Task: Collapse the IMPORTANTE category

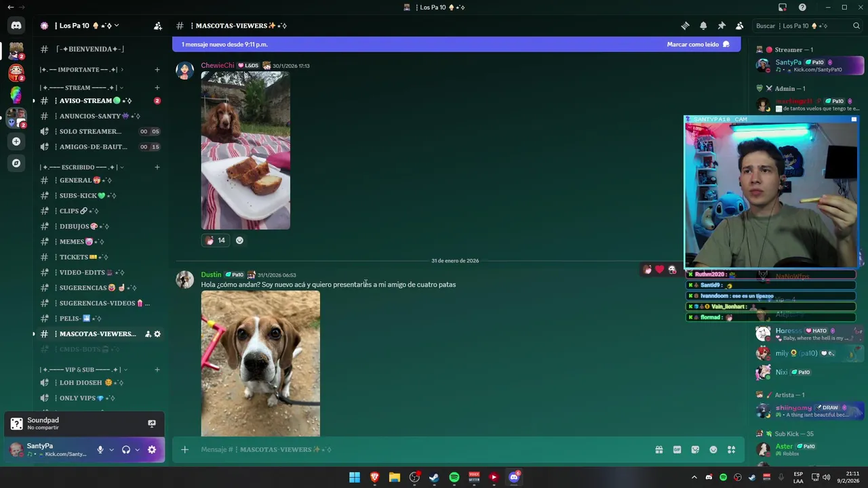Action: pos(81,69)
